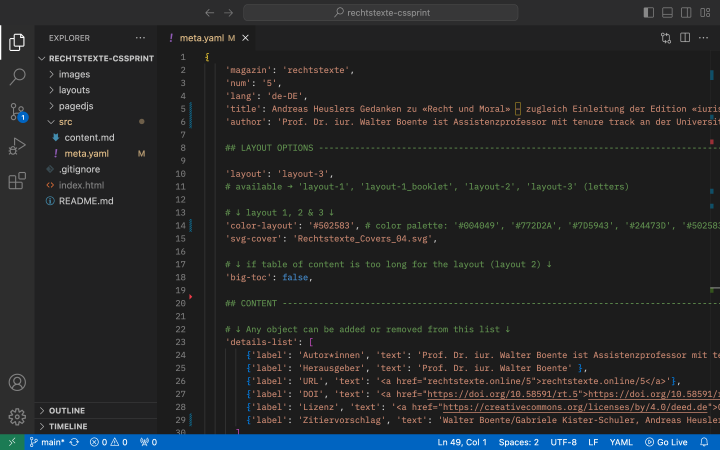Open Source Control view with 1 badge
This screenshot has height=450, width=720.
click(17, 112)
